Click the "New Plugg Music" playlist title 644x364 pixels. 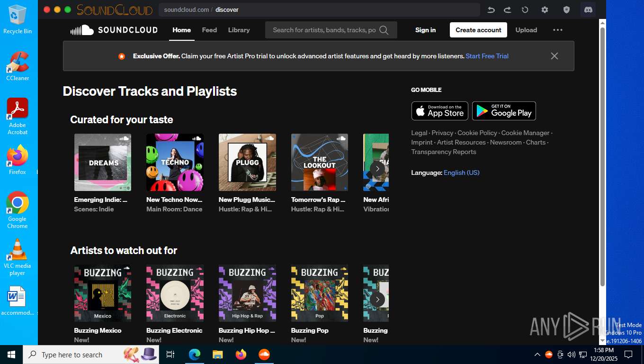(x=247, y=200)
